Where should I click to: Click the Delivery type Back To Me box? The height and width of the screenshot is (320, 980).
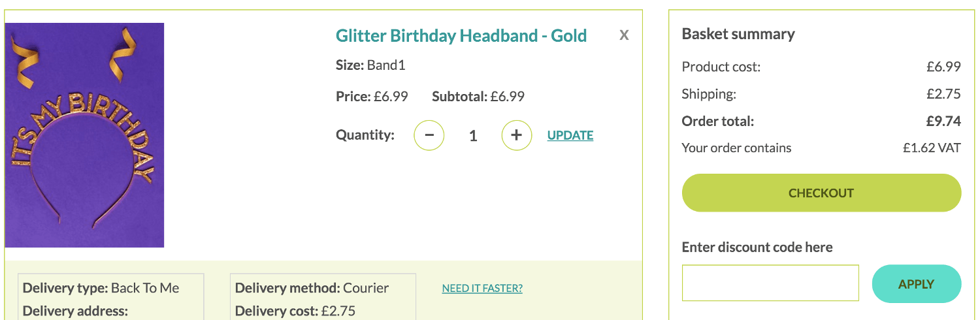(x=111, y=297)
